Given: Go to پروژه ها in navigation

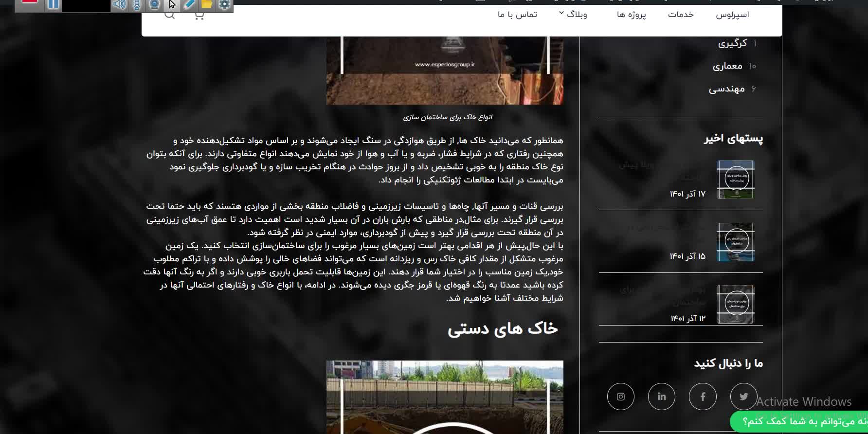Looking at the screenshot, I should [x=631, y=15].
